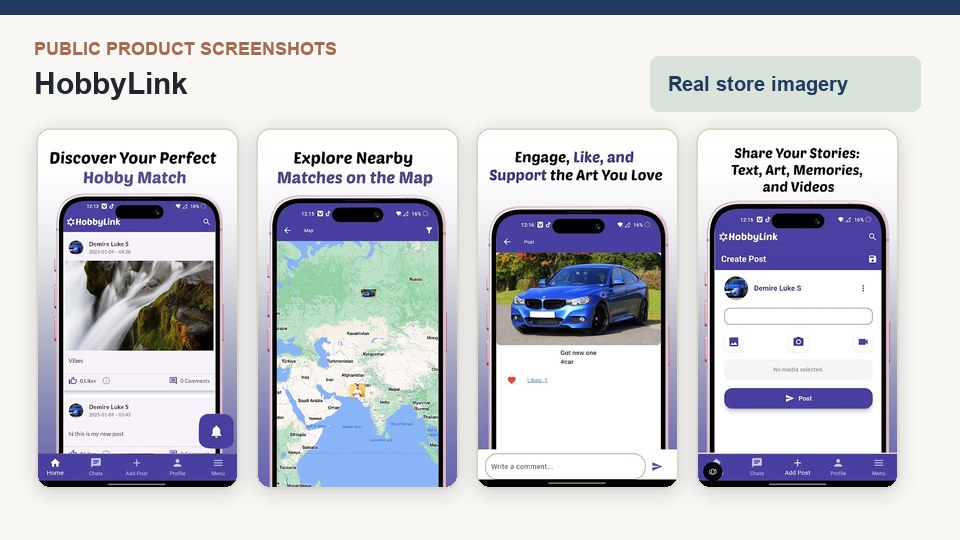Tap the avatar on 'hi this is my new post'
Viewport: 960px width, 540px height.
tap(76, 410)
